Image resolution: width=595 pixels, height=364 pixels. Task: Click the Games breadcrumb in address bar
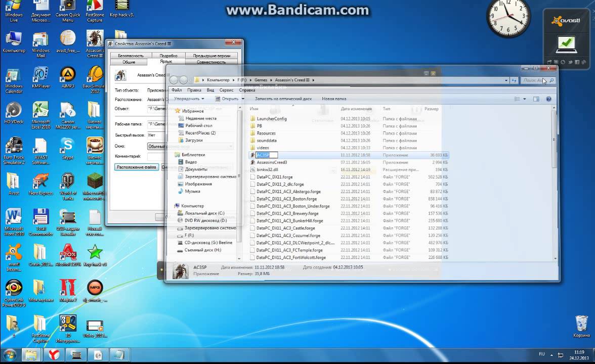[x=261, y=80]
